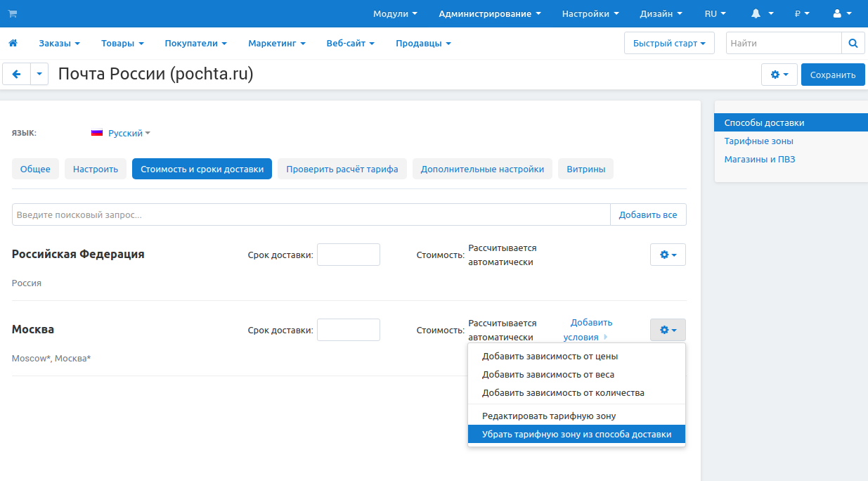The width and height of the screenshot is (868, 481).
Task: Click the rate zone search query field
Action: pos(311,214)
